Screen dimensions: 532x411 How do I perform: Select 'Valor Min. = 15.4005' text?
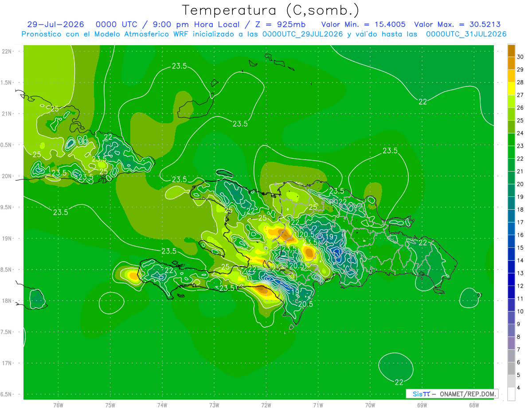click(363, 24)
